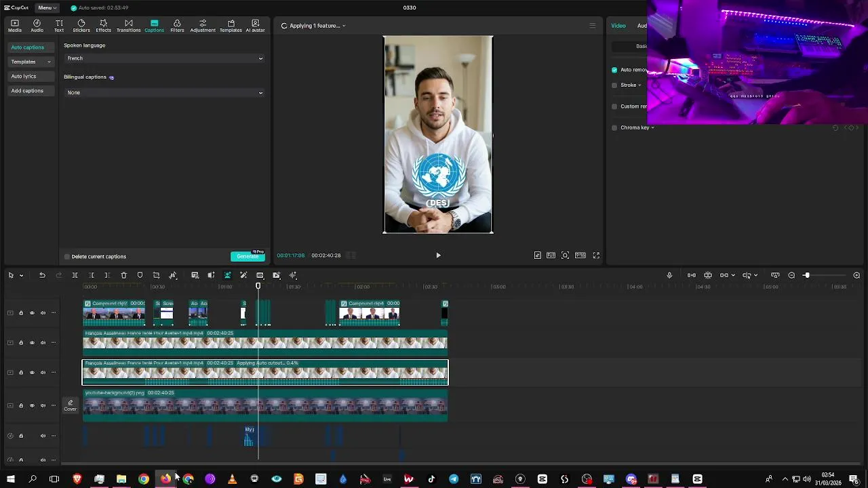Open the CapCut Menu dropdown

47,7
